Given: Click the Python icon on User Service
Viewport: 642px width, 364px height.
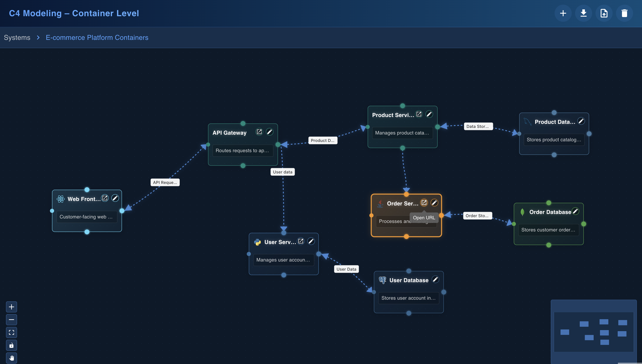Looking at the screenshot, I should tap(257, 242).
